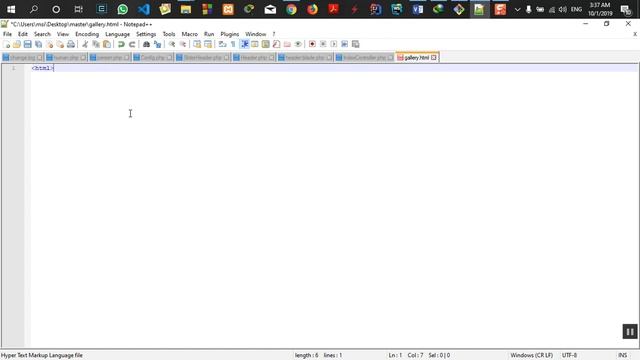
Task: Toggle Show All Characters pilcrow icon
Action: pos(233,44)
